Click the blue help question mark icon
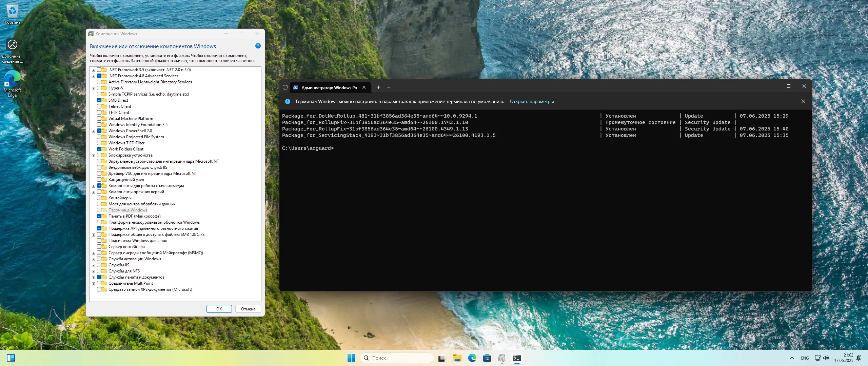 tap(258, 46)
